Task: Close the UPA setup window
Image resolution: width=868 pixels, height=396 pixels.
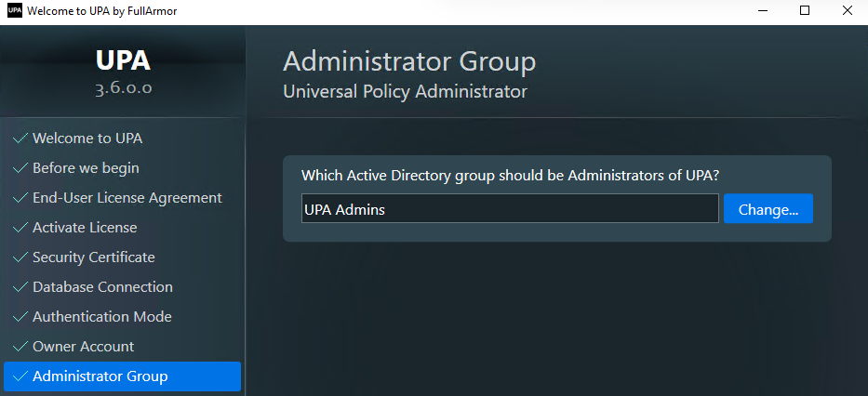Action: 847,11
